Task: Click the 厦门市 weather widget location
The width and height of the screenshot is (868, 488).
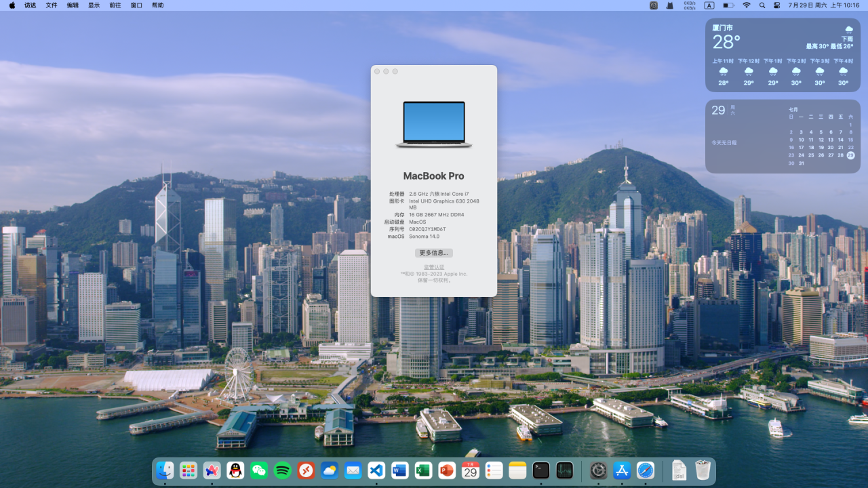Action: point(722,28)
